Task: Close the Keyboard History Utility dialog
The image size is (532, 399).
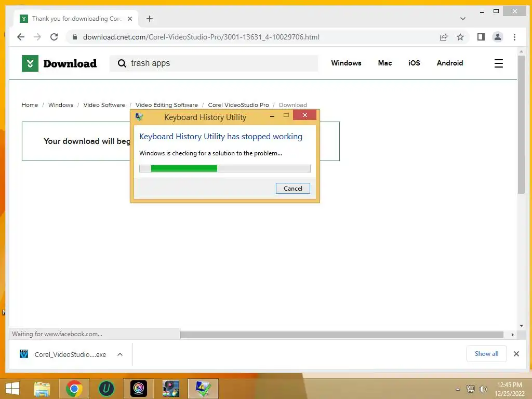Action: (x=304, y=115)
